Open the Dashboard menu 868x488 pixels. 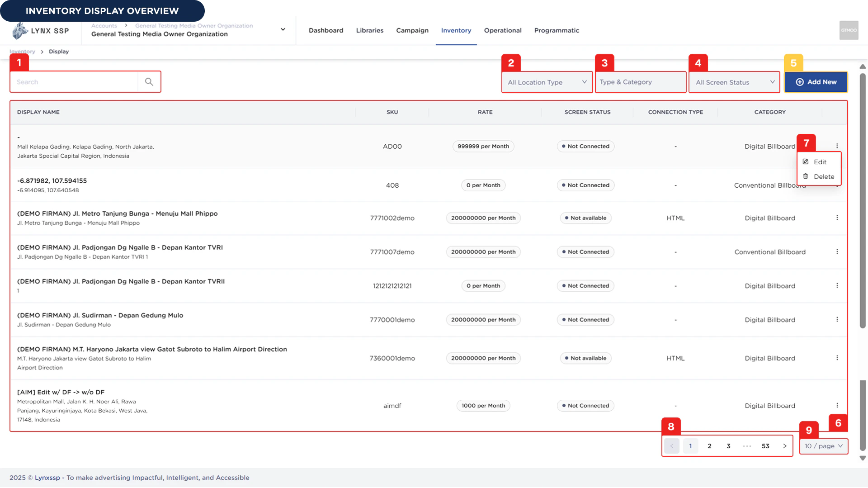coord(326,30)
